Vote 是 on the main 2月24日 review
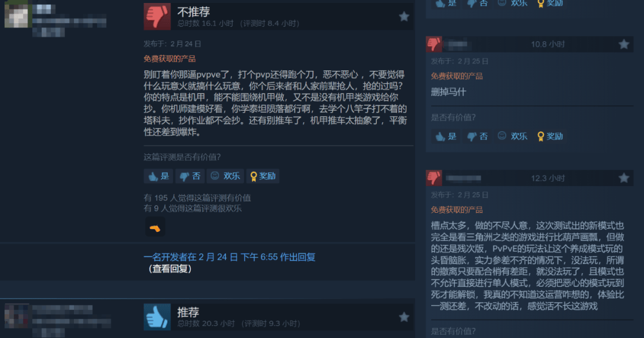This screenshot has height=338, width=644. coord(159,176)
